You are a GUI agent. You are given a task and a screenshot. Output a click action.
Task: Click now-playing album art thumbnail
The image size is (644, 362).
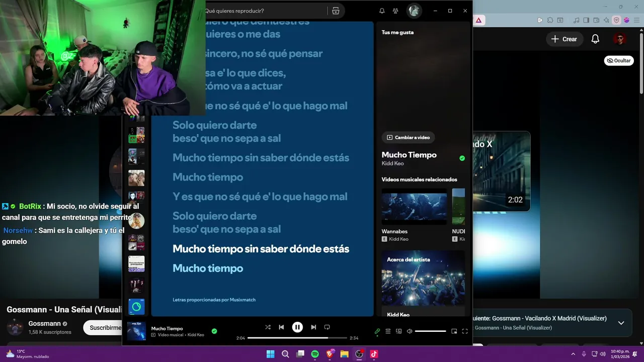tap(136, 331)
